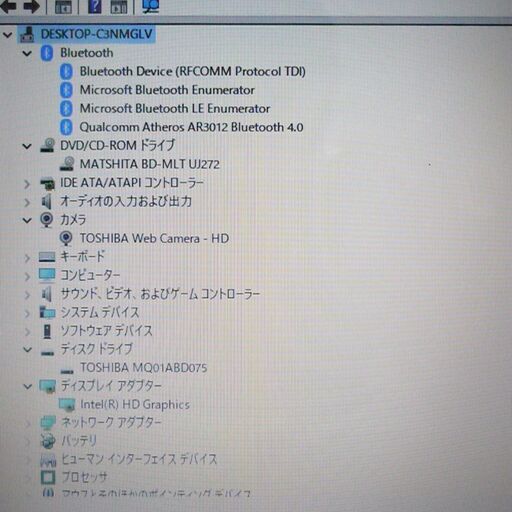Click the Bluetooth category icon
The image size is (512, 512).
click(47, 53)
